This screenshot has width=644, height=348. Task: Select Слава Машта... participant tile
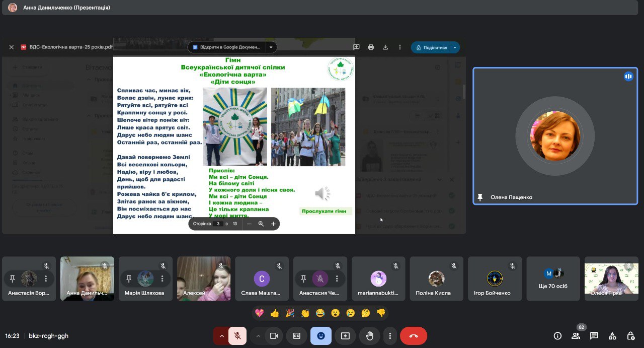coord(262,279)
